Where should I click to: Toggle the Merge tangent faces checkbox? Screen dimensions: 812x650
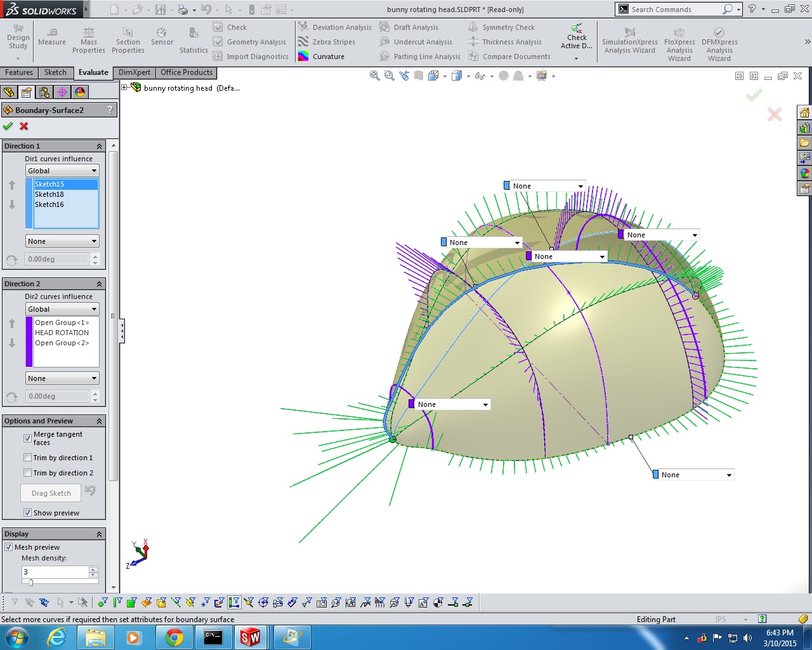pyautogui.click(x=27, y=438)
